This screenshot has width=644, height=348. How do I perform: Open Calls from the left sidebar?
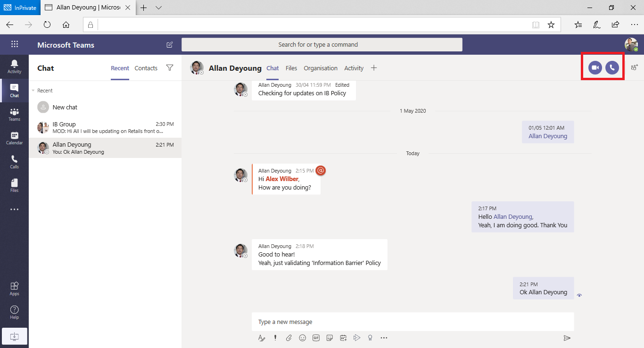[x=14, y=162]
